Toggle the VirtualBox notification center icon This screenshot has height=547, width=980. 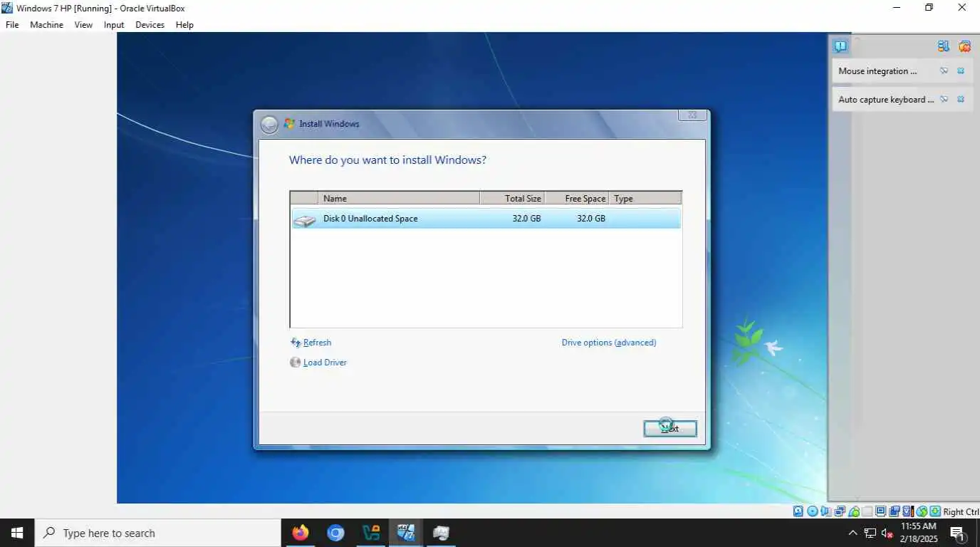pos(840,46)
